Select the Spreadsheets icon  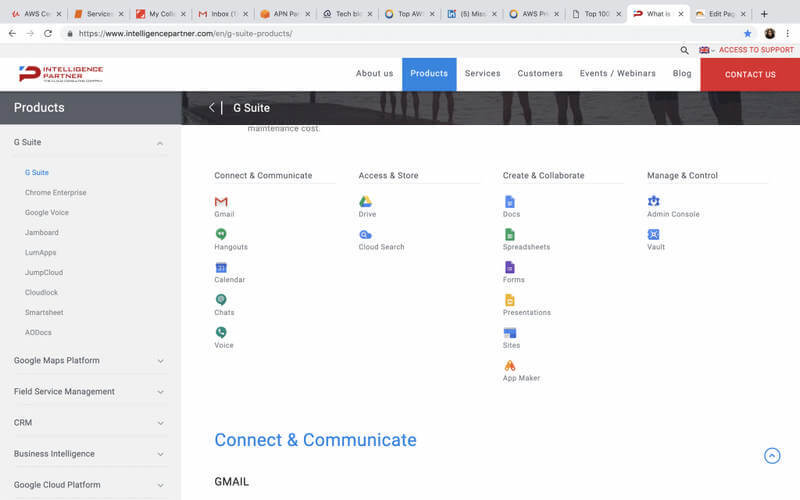coord(510,234)
